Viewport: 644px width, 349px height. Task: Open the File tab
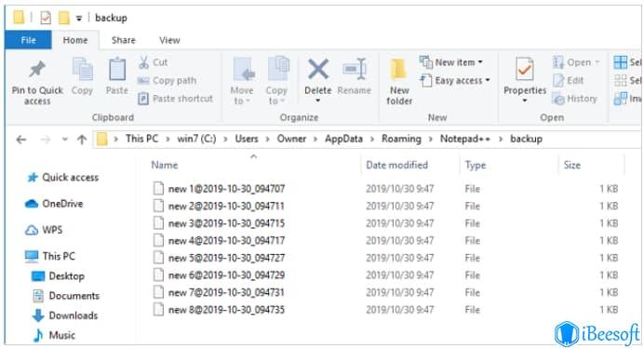28,40
